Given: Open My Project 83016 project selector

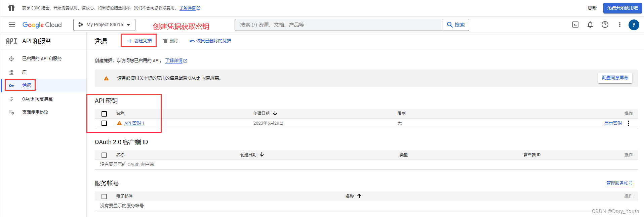Looking at the screenshot, I should point(104,25).
